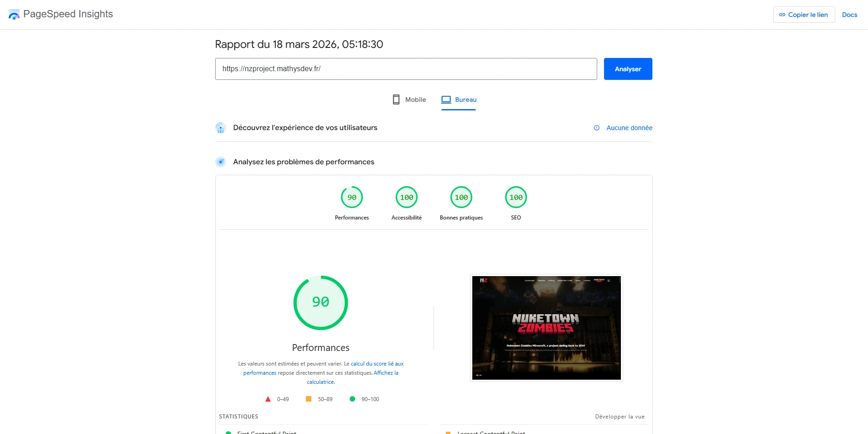Screen dimensions: 868x434
Task: Click the link icon inside Copier le lien
Action: pyautogui.click(x=781, y=15)
